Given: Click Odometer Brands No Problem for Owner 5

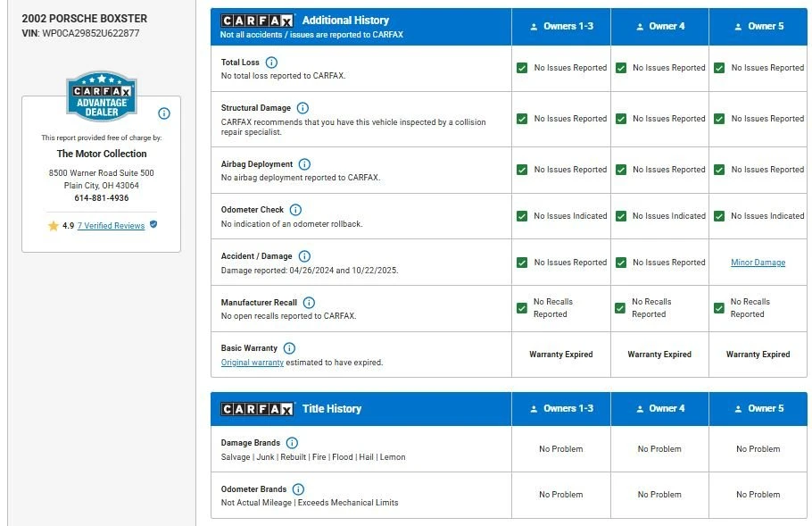Looking at the screenshot, I should 758,495.
